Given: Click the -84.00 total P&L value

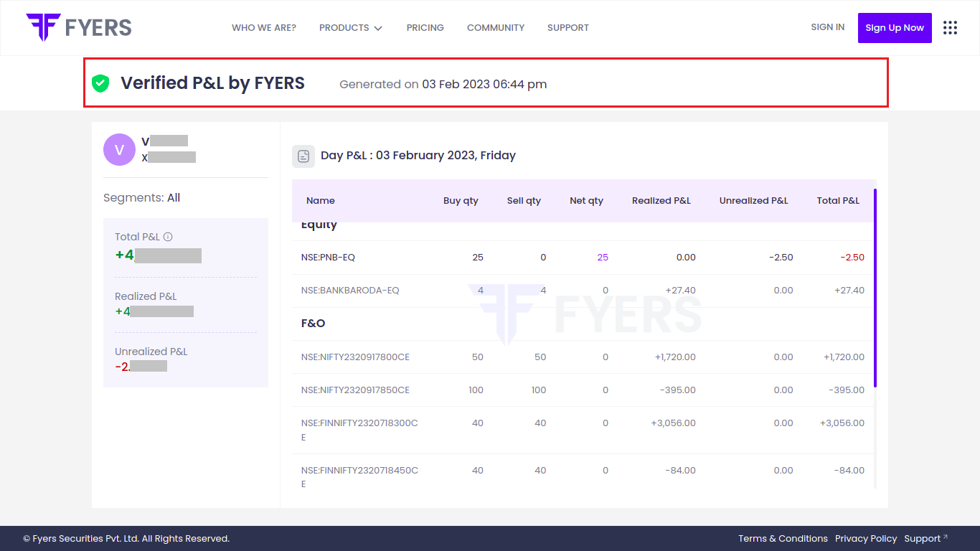Looking at the screenshot, I should pos(849,471).
